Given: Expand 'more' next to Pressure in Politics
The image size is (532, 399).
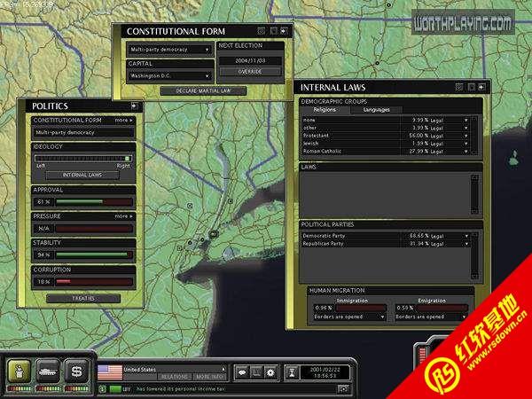Looking at the screenshot, I should coord(123,216).
